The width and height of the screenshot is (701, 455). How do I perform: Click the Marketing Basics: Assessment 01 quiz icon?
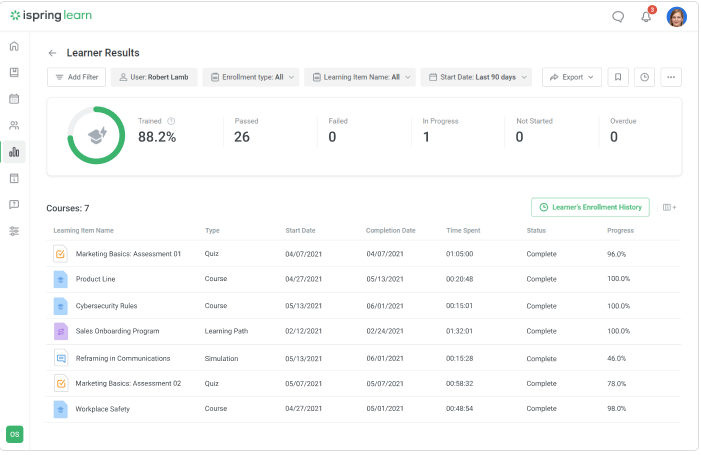tap(60, 254)
